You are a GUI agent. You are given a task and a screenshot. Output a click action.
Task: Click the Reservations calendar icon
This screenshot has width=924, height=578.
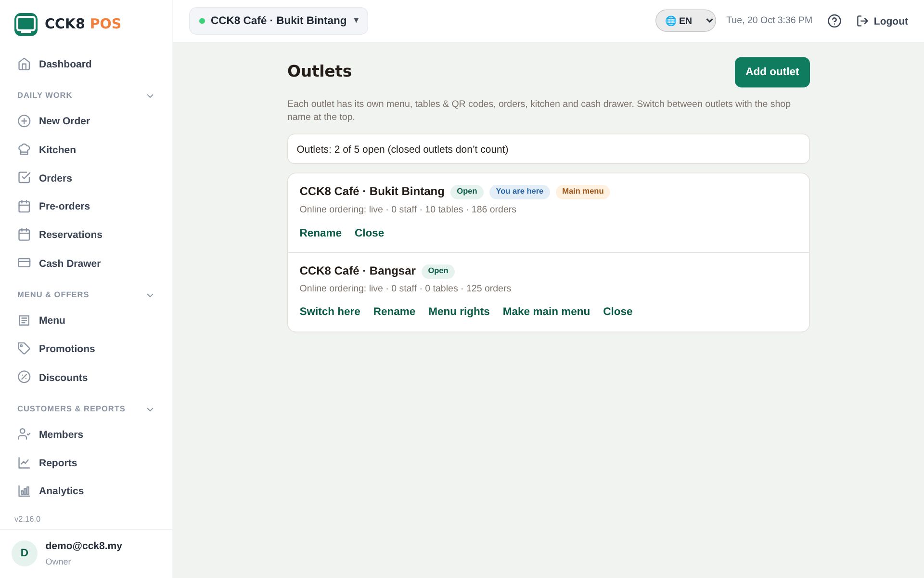(x=24, y=235)
